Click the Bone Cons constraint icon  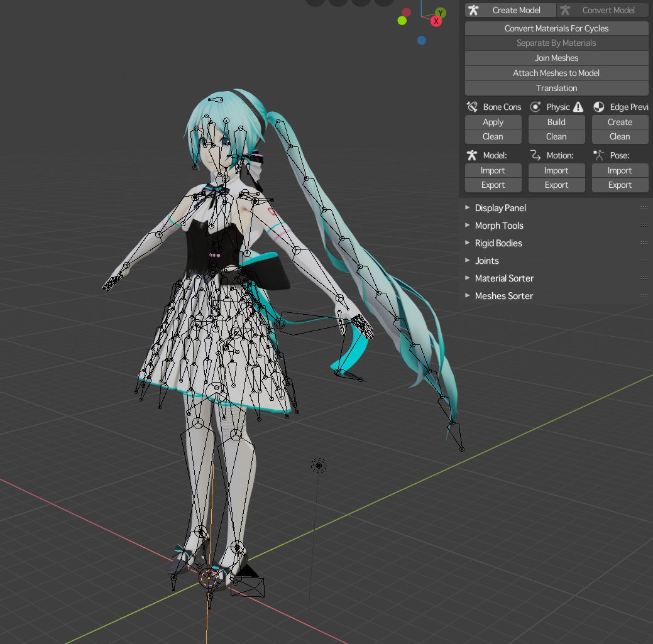[472, 107]
